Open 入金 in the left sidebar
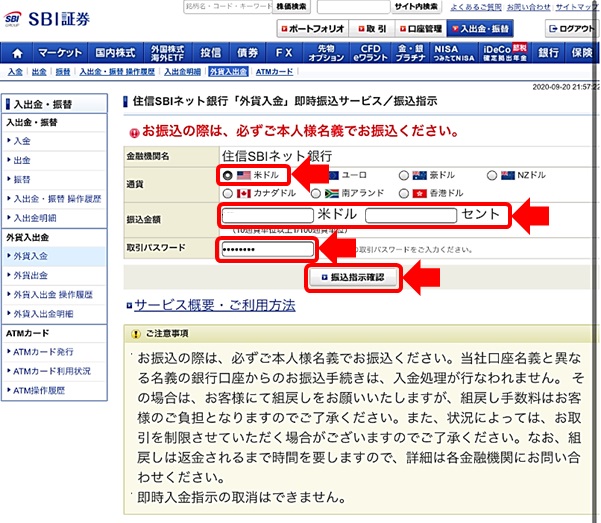 pyautogui.click(x=22, y=141)
